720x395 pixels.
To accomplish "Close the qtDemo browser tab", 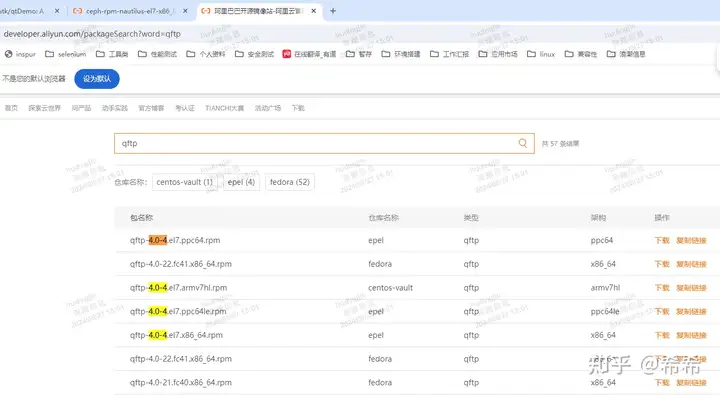I will coord(57,11).
